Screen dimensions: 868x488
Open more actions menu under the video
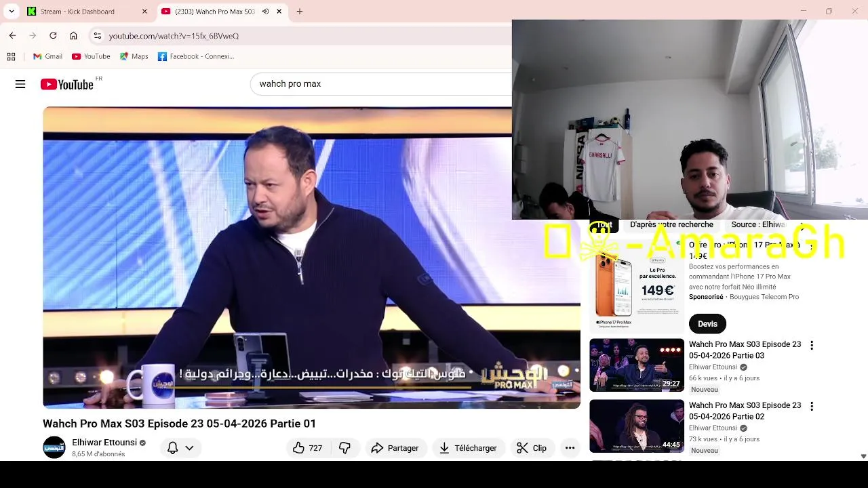(570, 448)
